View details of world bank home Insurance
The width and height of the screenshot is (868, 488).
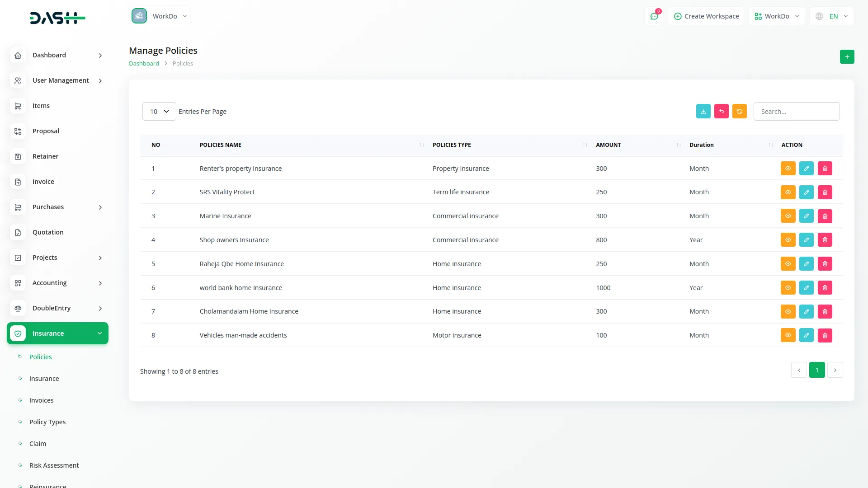pos(788,287)
